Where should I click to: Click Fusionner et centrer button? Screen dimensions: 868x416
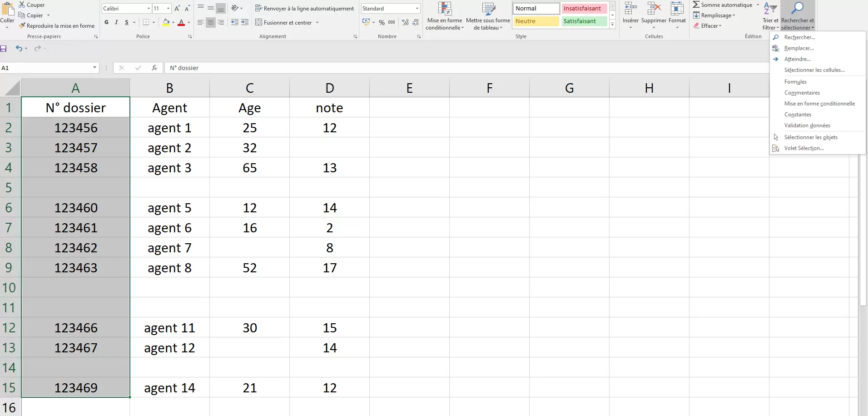tap(284, 22)
